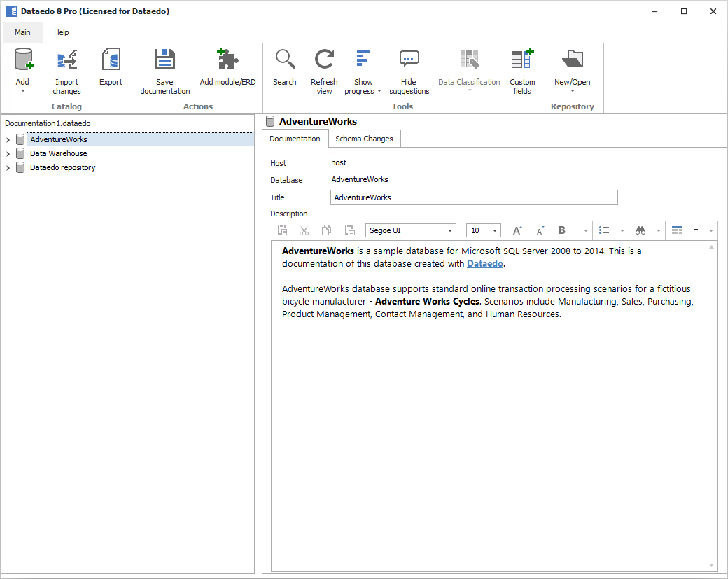Click the Import changes icon
728x579 pixels.
[67, 61]
